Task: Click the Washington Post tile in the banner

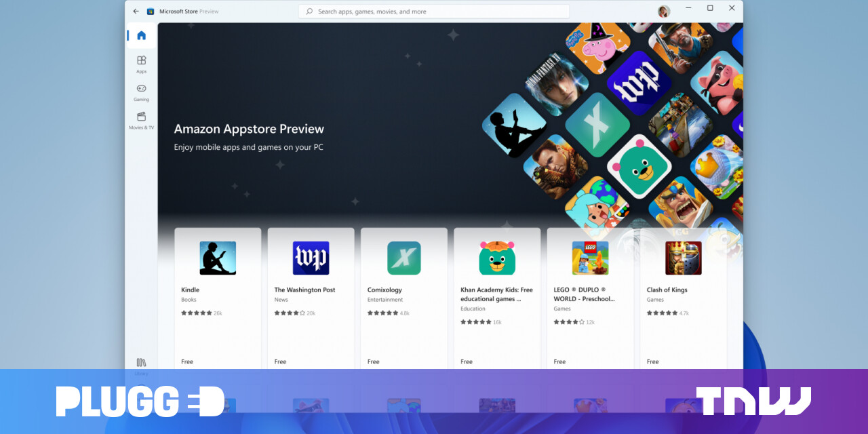Action: tap(638, 83)
